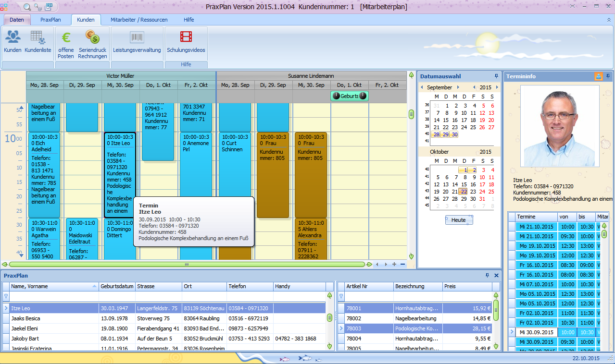The width and height of the screenshot is (615, 364).
Task: Sort by Name, Vorname column header
Action: click(54, 286)
